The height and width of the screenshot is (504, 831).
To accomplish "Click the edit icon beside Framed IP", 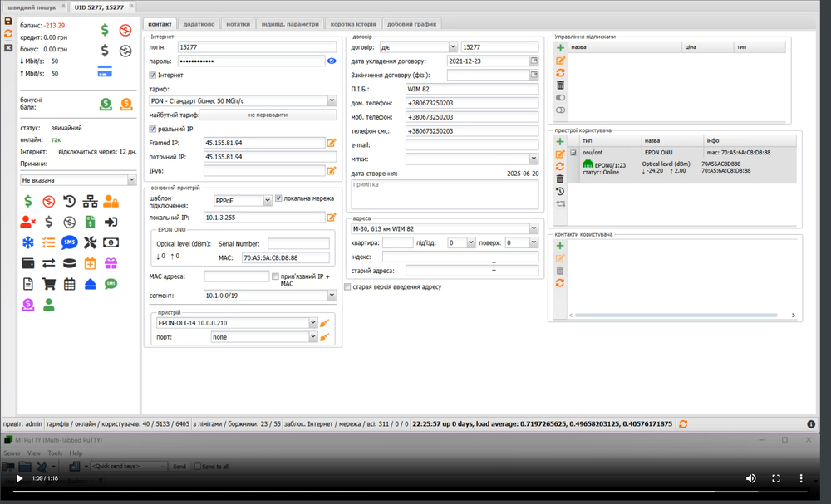I will point(331,144).
